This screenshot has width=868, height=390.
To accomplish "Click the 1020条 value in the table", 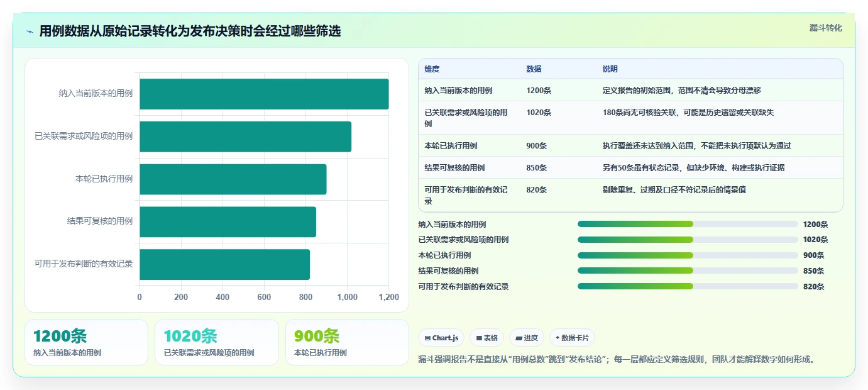I will (x=538, y=113).
